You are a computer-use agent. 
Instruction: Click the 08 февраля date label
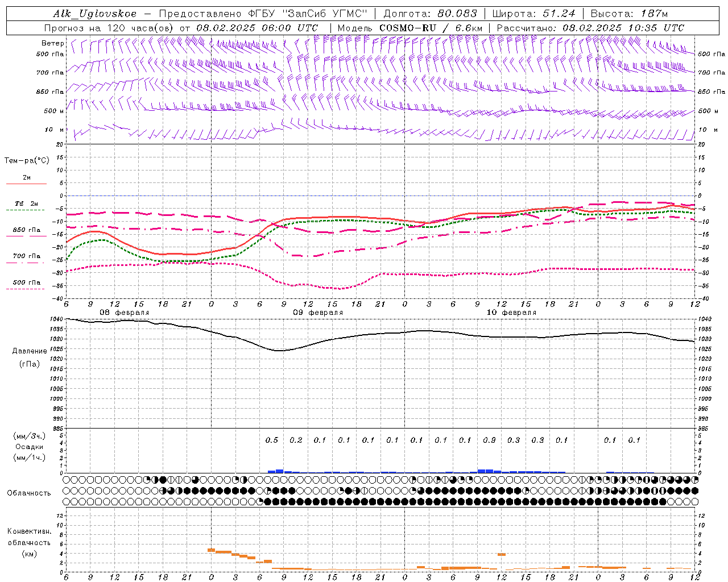point(125,313)
